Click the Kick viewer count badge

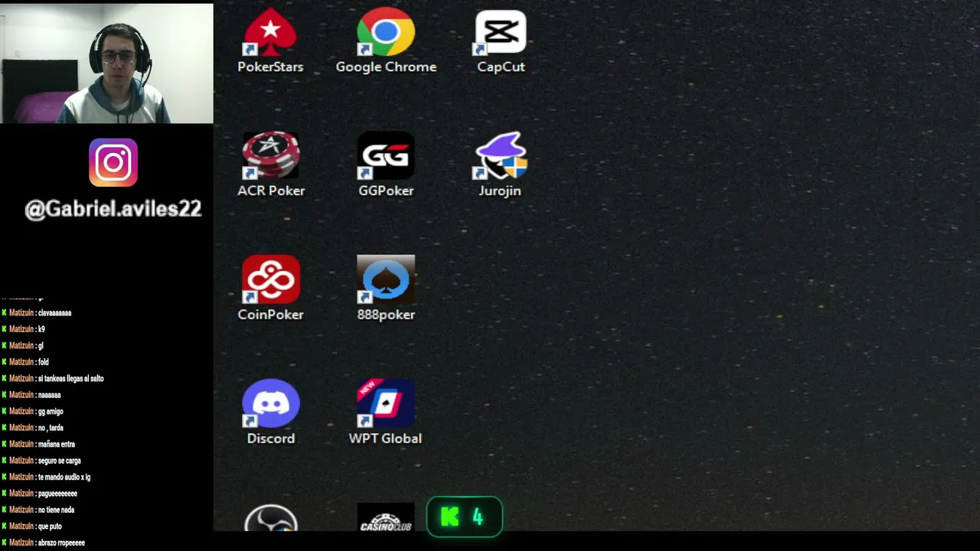(x=465, y=517)
